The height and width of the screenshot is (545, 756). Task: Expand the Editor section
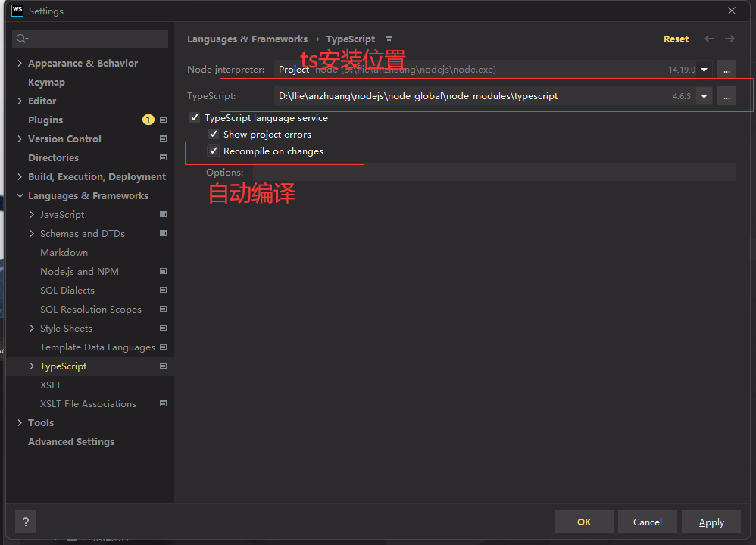tap(20, 101)
